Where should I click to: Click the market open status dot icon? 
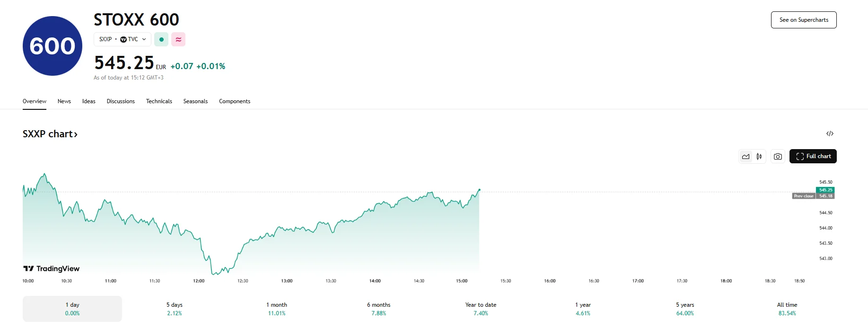pyautogui.click(x=161, y=39)
